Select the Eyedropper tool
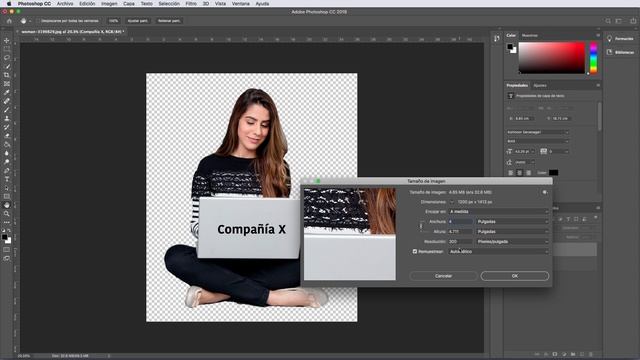Screen dimensions: 640x360 (7, 92)
